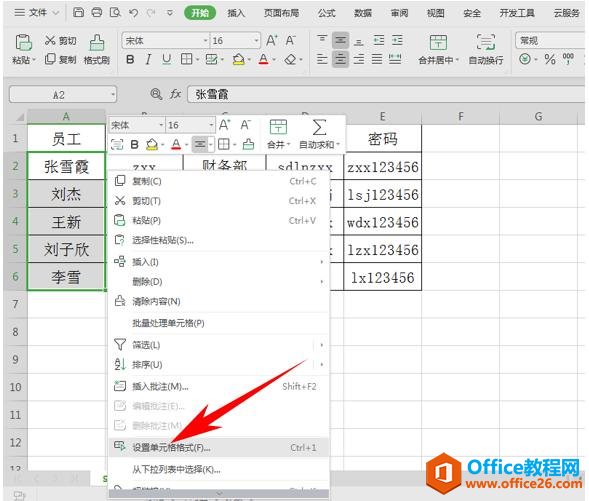The height and width of the screenshot is (501, 589).
Task: Toggle Bold in the ribbon
Action: (130, 59)
